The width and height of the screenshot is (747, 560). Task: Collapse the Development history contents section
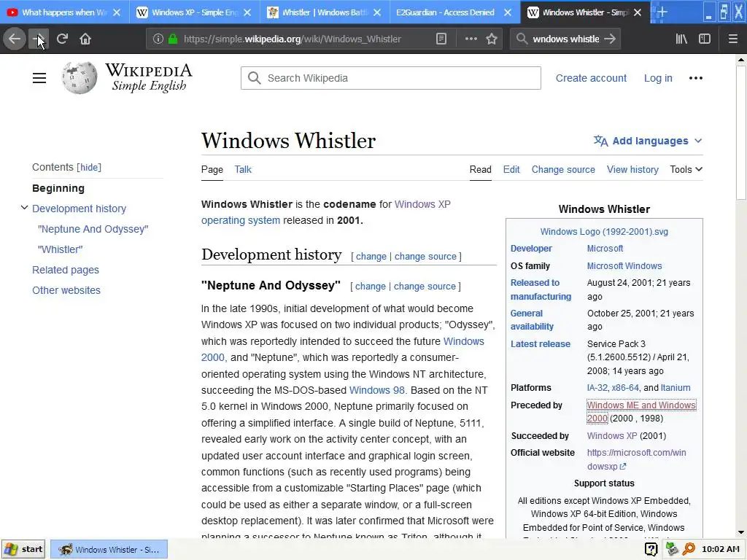pos(24,208)
